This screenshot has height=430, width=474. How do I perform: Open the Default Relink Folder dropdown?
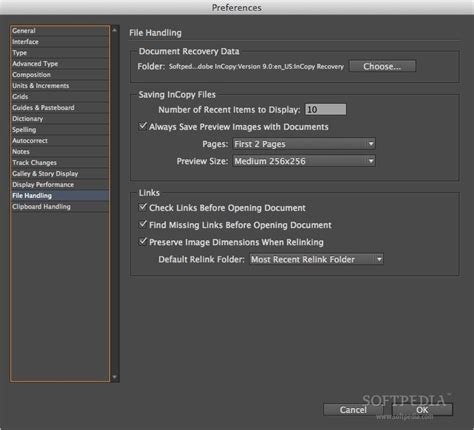(x=316, y=259)
